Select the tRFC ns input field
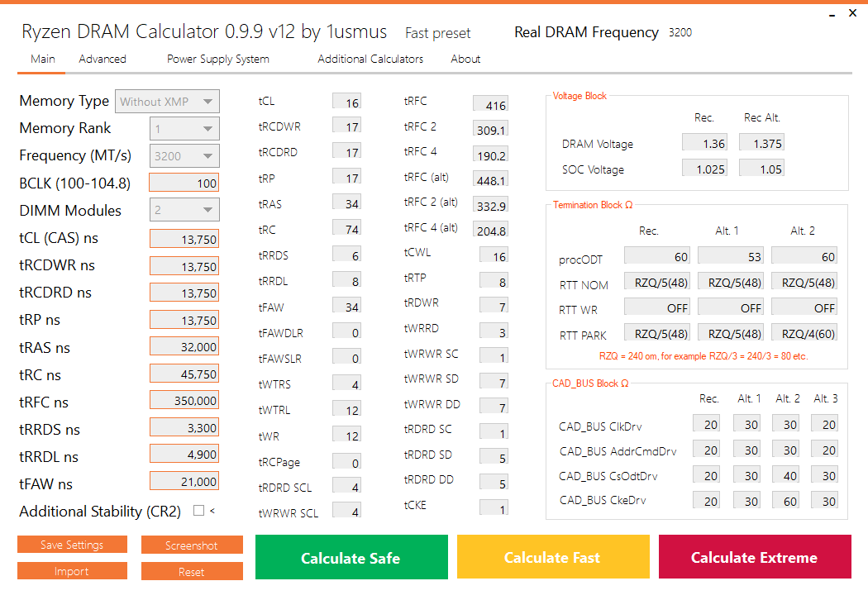The image size is (868, 600). pyautogui.click(x=184, y=401)
